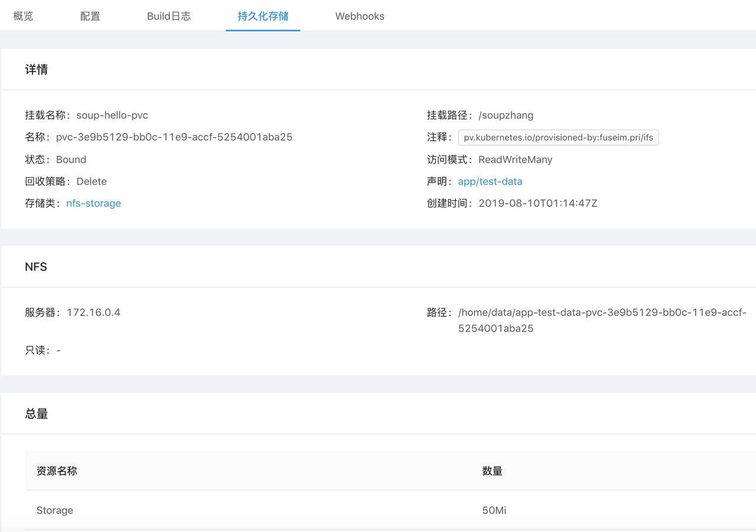The image size is (756, 532).
Task: Click the 资源名称 column header
Action: click(x=57, y=471)
